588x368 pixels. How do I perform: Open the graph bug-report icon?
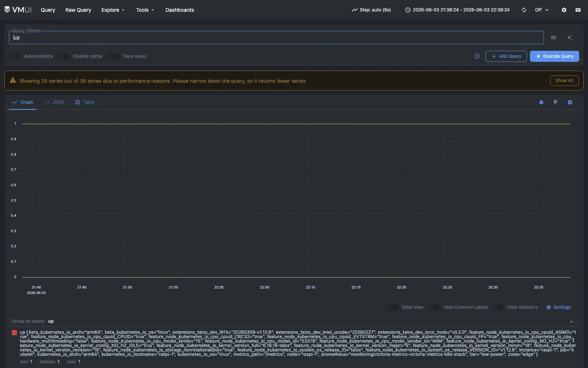point(541,102)
